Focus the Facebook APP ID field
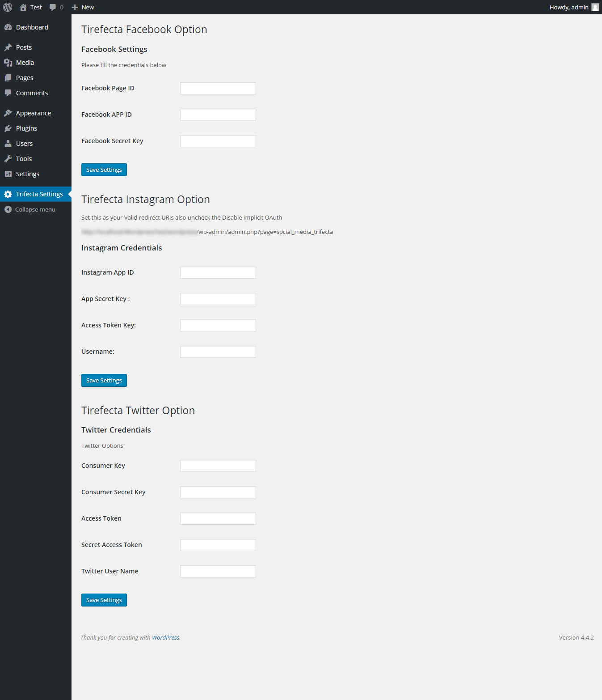 pos(218,115)
